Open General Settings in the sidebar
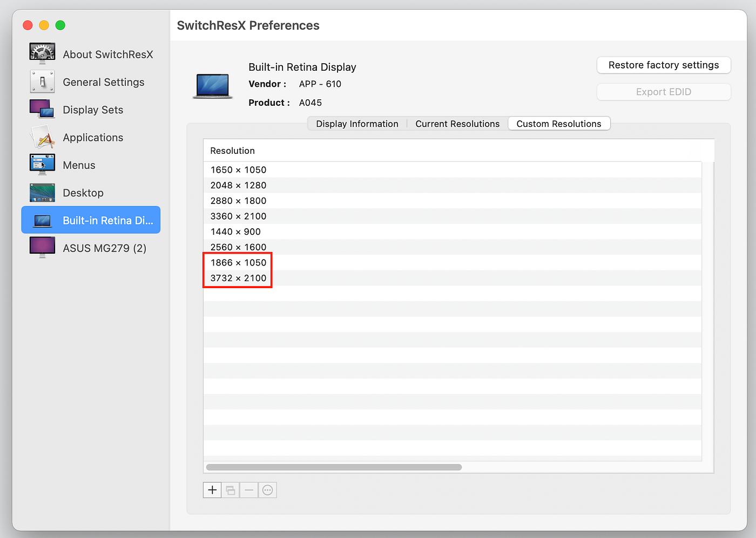Screen dimensions: 756x538 [x=103, y=82]
